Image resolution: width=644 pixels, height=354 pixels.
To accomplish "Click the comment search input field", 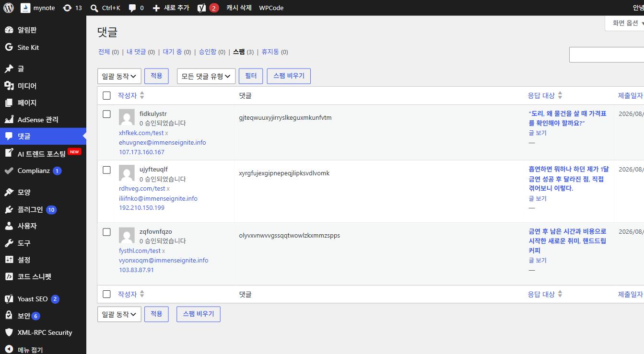I will click(x=607, y=55).
